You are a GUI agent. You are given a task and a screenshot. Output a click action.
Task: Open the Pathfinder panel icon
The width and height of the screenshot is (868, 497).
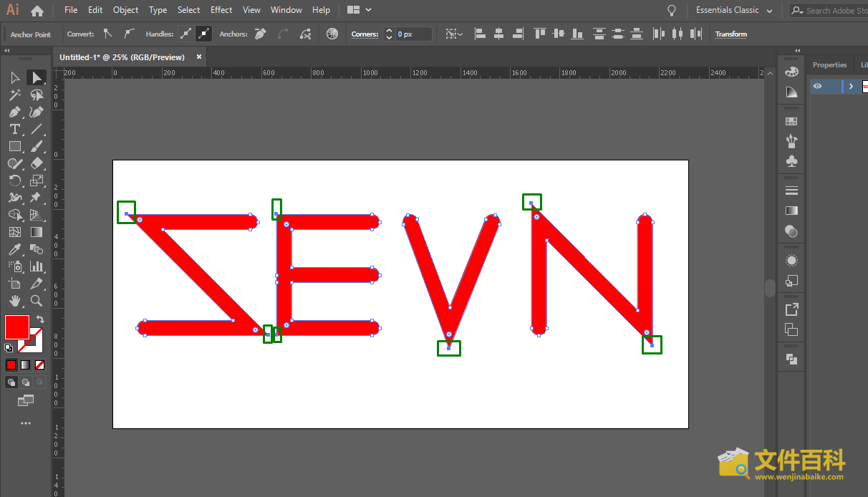point(791,360)
